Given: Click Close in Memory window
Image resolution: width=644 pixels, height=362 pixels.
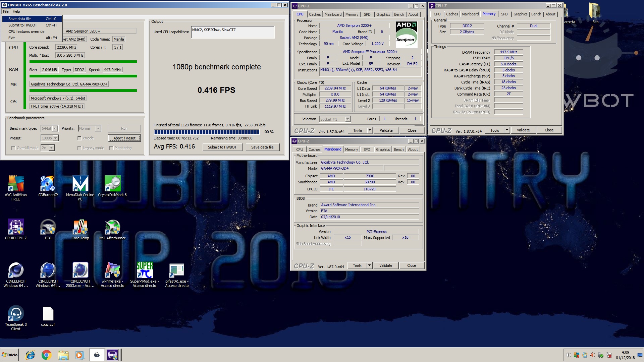Looking at the screenshot, I should click(549, 130).
